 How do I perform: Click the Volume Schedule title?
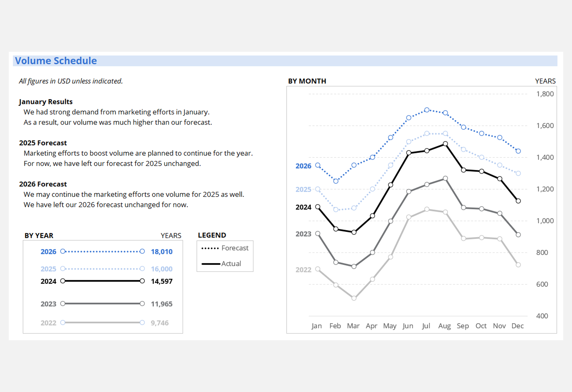(56, 61)
